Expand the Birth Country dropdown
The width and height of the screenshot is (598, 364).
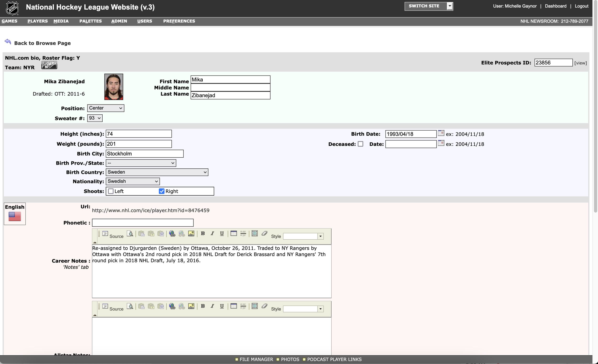click(157, 172)
